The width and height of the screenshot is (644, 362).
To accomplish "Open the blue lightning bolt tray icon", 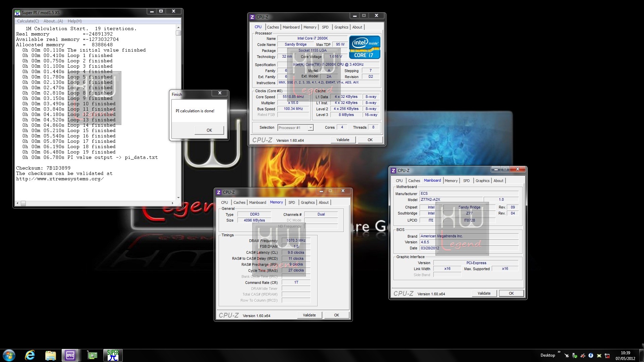I will [x=591, y=356].
